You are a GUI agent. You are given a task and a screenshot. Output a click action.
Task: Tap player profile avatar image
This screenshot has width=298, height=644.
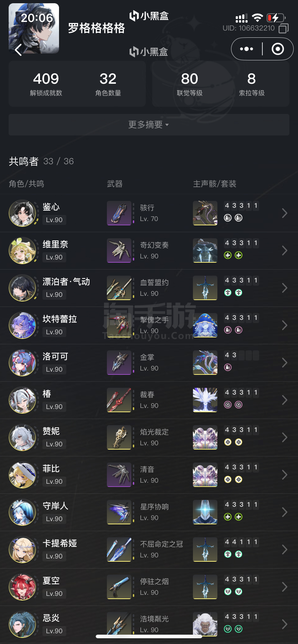coord(34,28)
